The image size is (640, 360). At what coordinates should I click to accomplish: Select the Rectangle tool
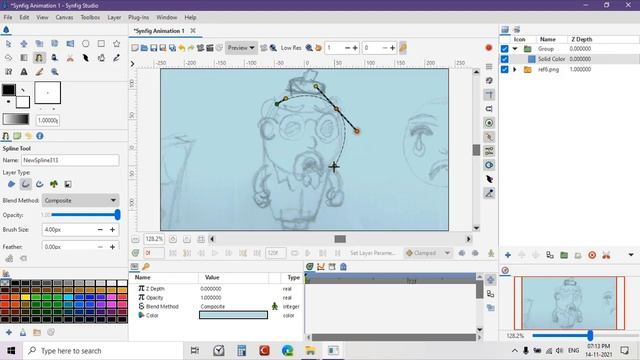pyautogui.click(x=101, y=44)
